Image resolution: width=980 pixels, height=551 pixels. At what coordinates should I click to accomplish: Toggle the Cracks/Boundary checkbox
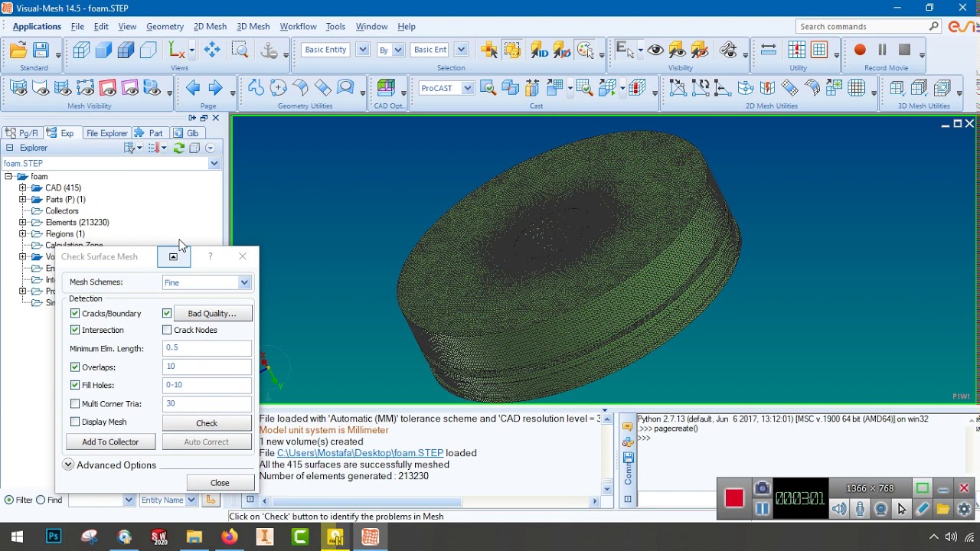pos(75,313)
